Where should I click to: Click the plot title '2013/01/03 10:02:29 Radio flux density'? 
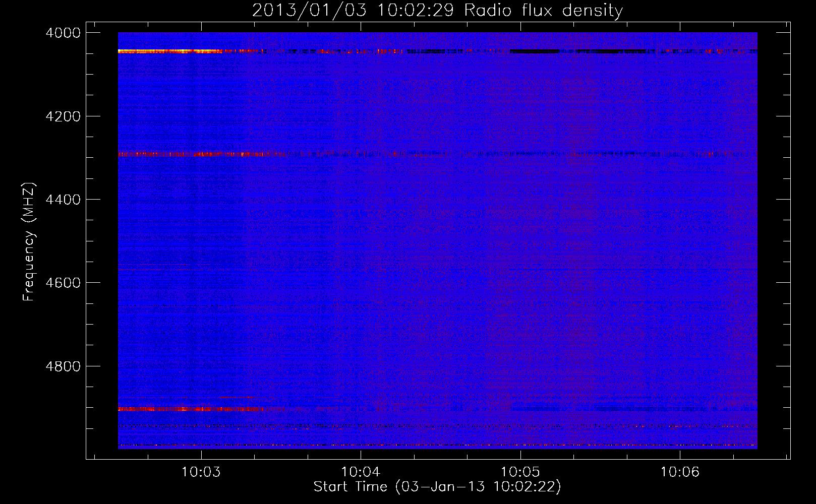[x=437, y=10]
